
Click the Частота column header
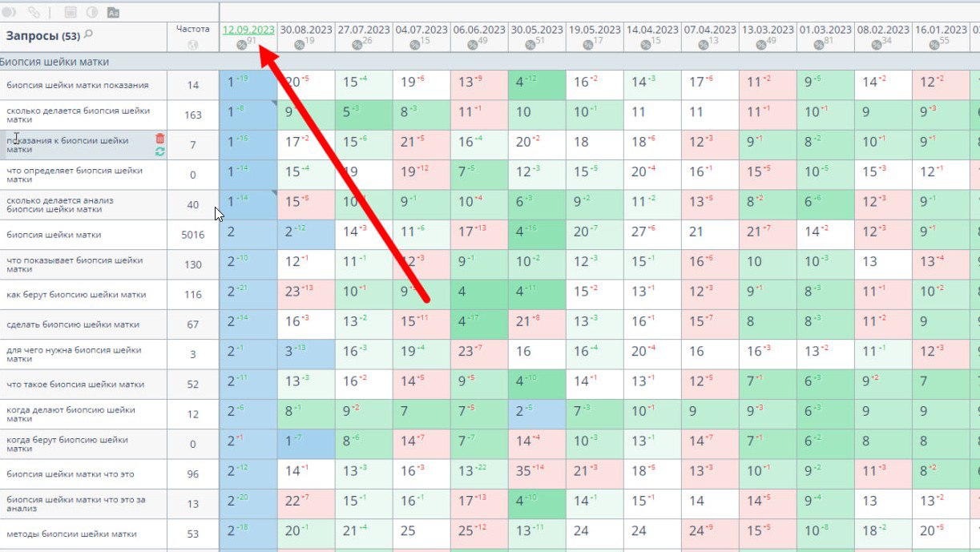point(192,29)
